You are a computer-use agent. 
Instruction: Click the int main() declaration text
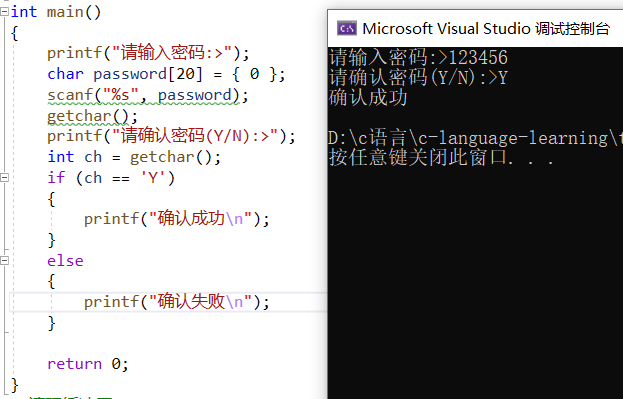tap(56, 12)
